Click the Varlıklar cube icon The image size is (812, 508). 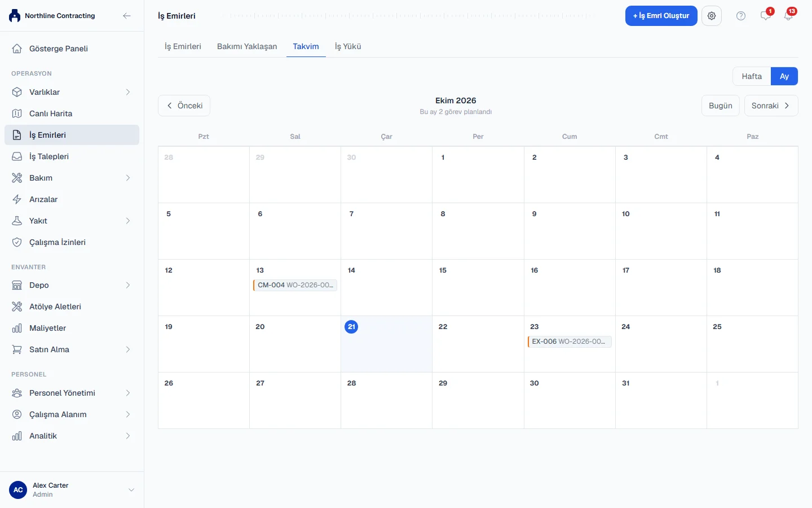click(17, 92)
